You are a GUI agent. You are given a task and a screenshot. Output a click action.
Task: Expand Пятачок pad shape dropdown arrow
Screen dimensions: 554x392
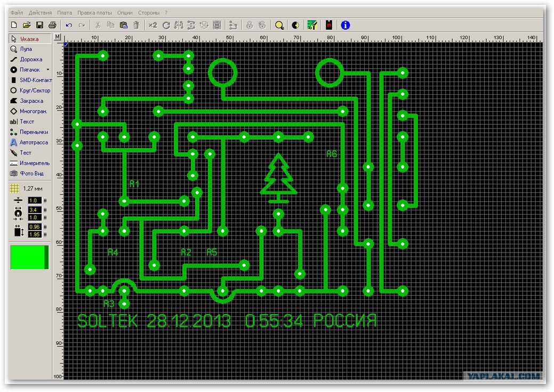click(x=48, y=70)
